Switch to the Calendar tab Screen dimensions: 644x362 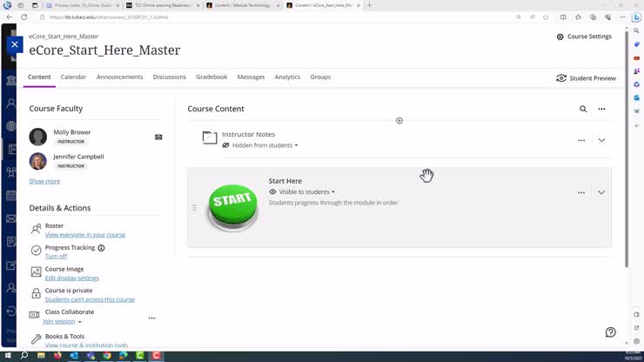[73, 77]
